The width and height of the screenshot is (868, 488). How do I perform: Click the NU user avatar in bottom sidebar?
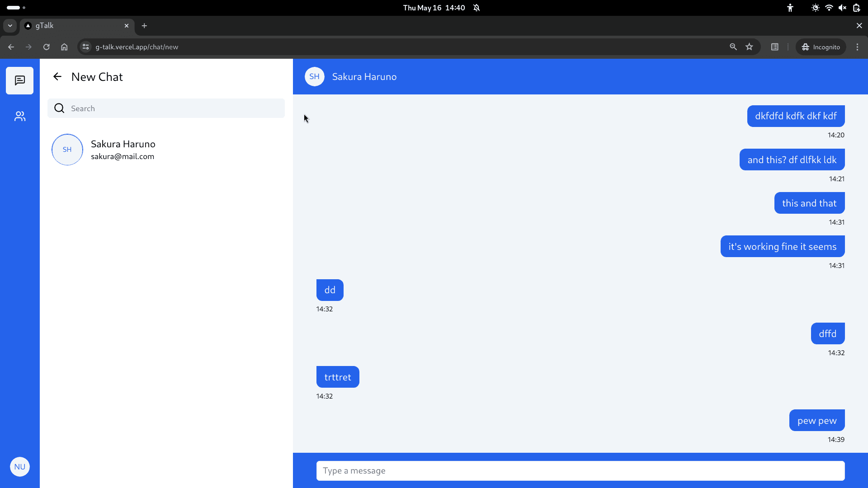20,467
